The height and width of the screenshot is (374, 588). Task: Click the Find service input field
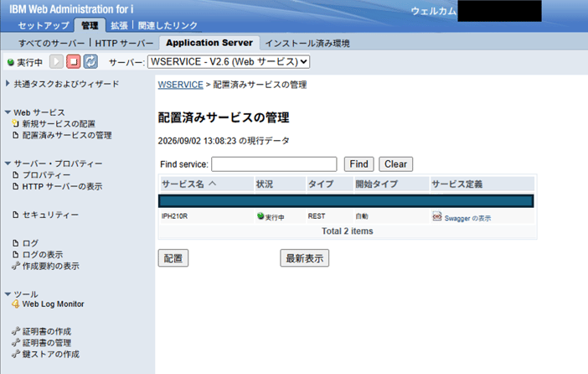[274, 164]
